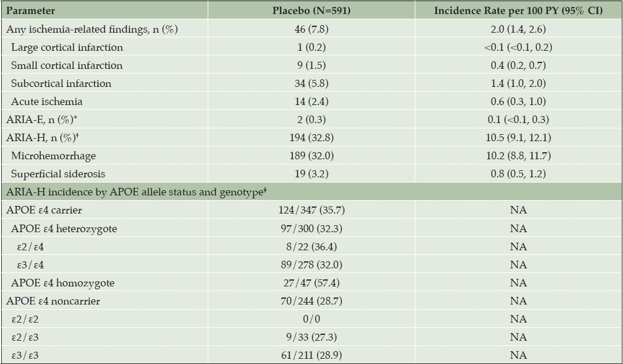Click the Microhemorrhage row label
Image resolution: width=623 pixels, height=364 pixels.
coord(53,156)
